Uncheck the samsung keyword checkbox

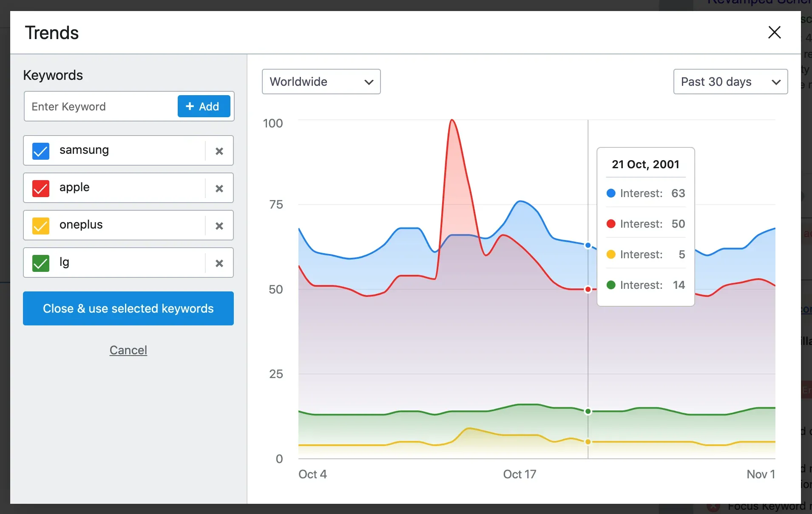tap(40, 151)
